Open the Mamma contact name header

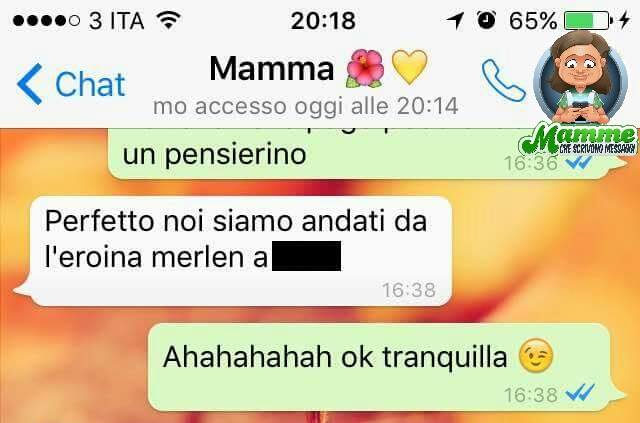(272, 68)
